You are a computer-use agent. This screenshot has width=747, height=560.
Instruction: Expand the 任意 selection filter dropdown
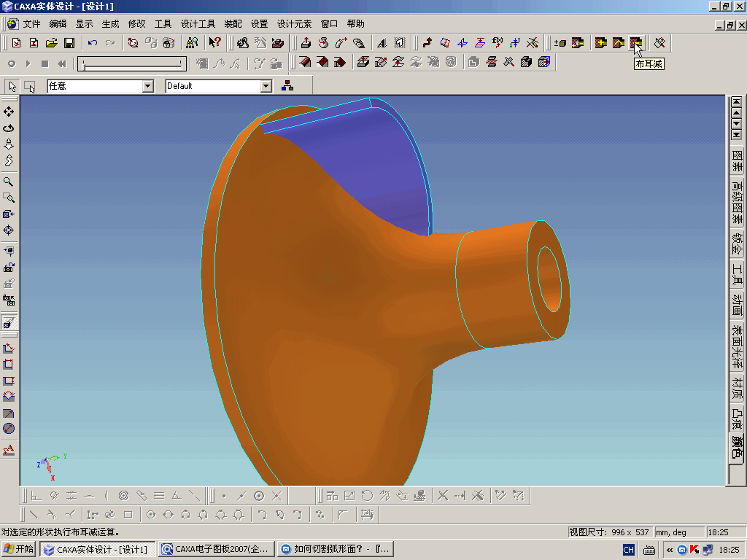pos(147,86)
